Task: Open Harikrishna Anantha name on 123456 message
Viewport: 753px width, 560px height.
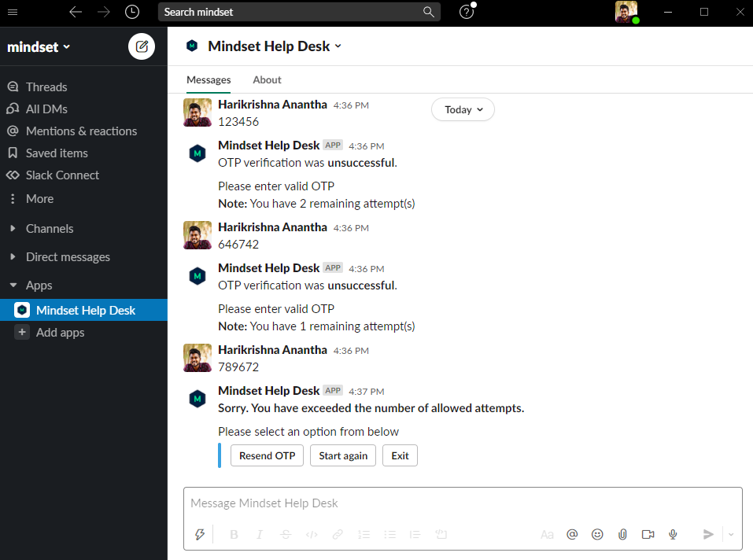Action: (x=272, y=104)
